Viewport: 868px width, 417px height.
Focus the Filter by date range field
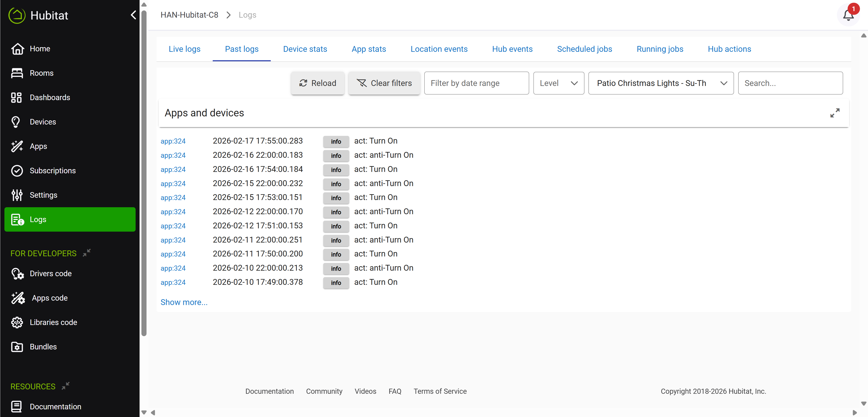(x=476, y=83)
